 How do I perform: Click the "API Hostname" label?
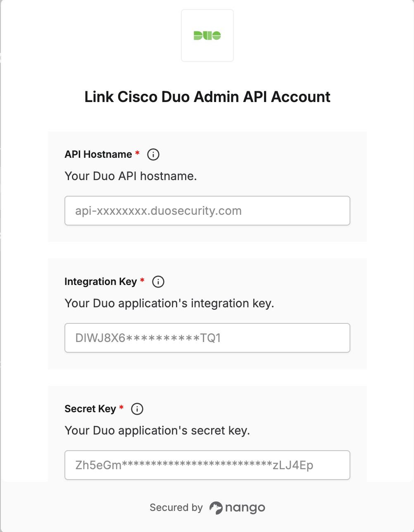click(x=98, y=154)
